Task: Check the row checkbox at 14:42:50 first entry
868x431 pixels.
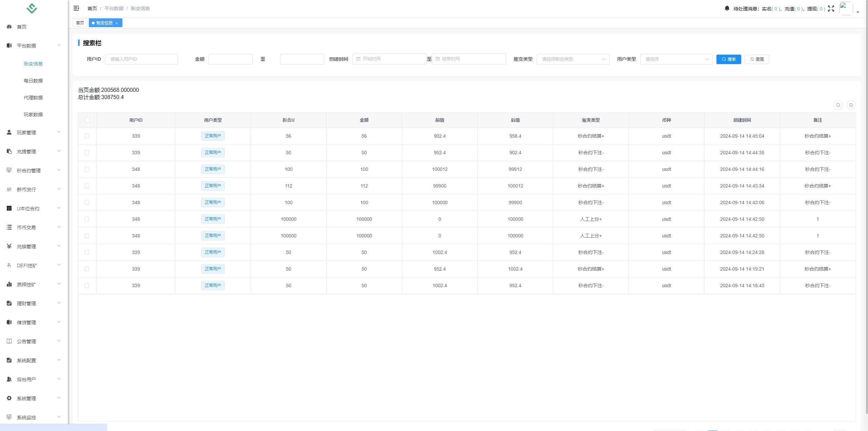Action: click(87, 219)
